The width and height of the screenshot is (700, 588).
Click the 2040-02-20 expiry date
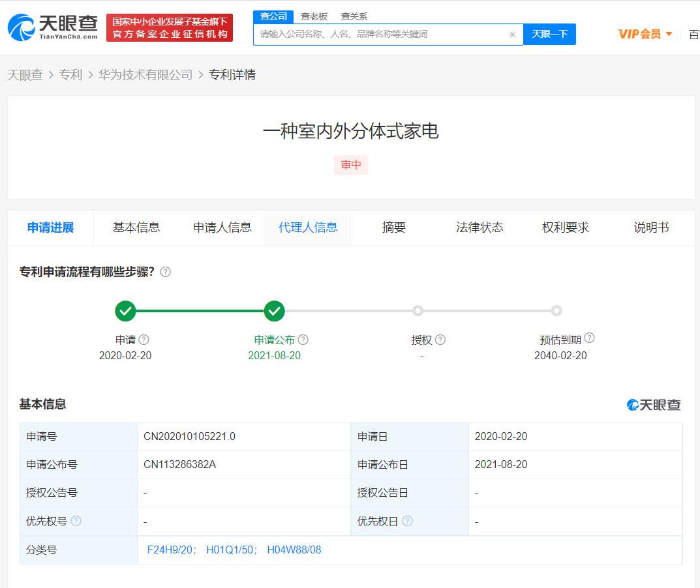560,355
